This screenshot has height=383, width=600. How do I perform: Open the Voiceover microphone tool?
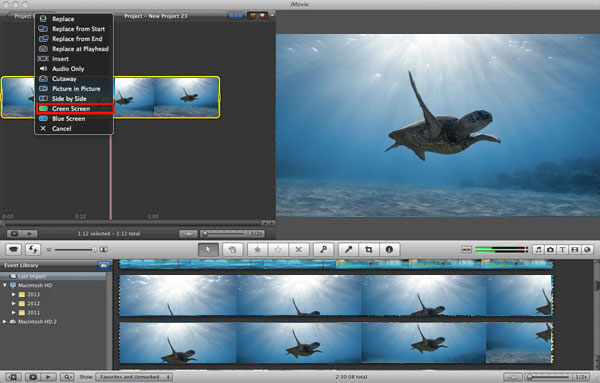tap(348, 249)
